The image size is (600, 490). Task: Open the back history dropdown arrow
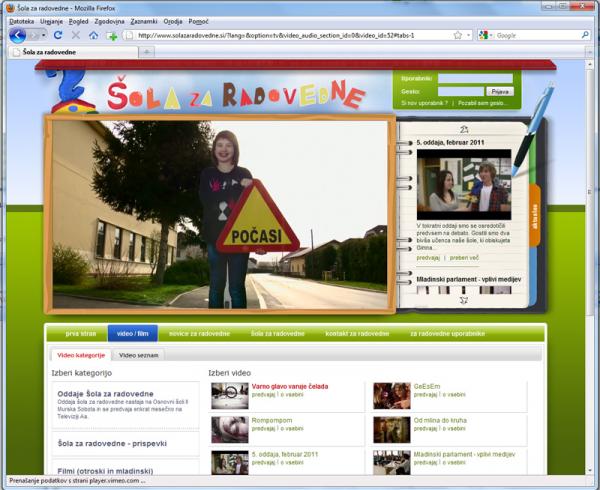point(41,35)
